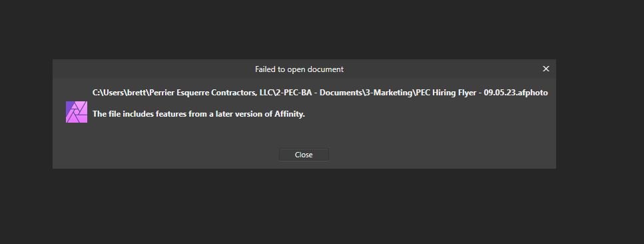Dismiss the dialog with the X icon
Viewport: 644px width, 244px height.
coord(546,69)
